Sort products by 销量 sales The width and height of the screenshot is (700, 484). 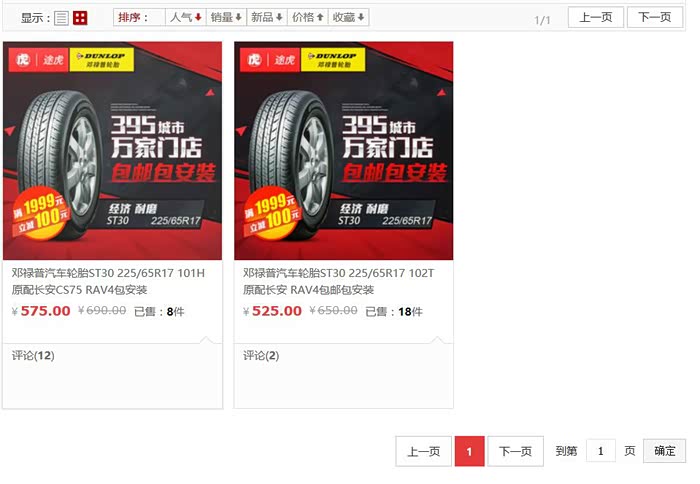click(x=226, y=17)
